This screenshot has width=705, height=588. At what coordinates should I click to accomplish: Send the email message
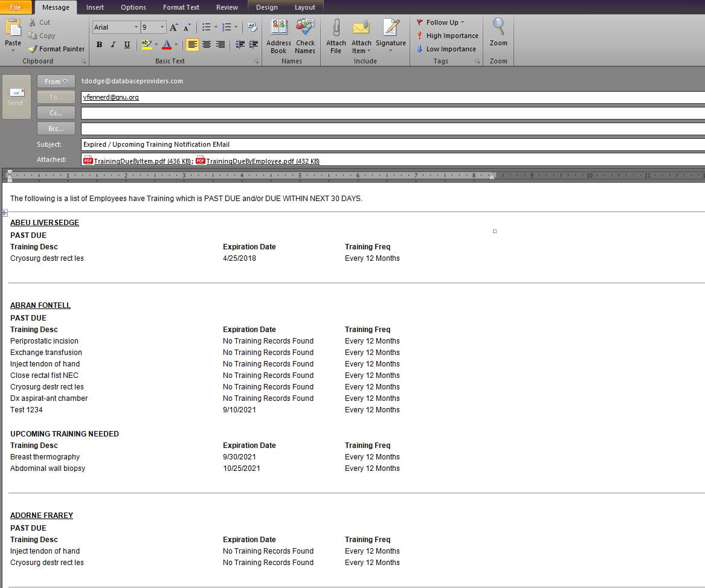16,97
